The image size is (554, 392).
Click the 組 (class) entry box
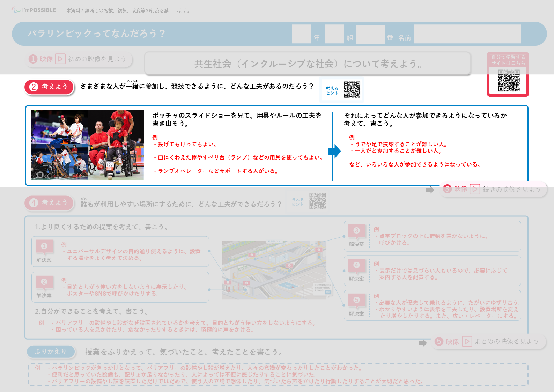pyautogui.click(x=334, y=34)
